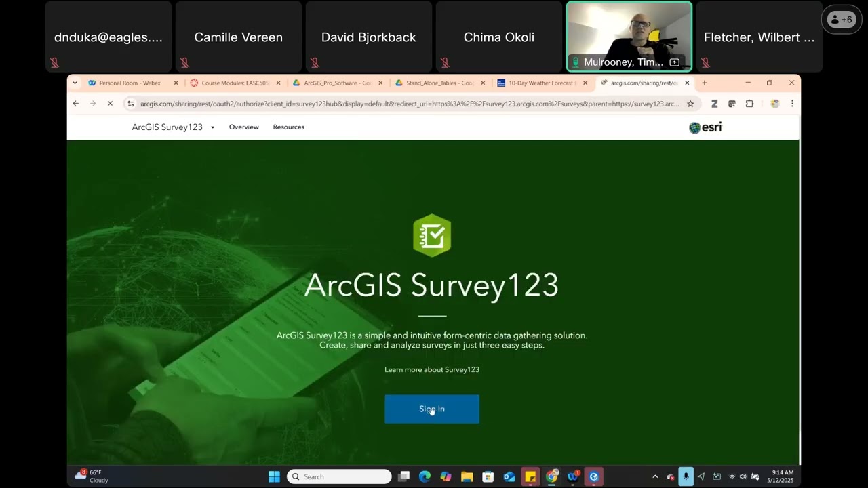Image resolution: width=868 pixels, height=488 pixels.
Task: Open the volume control in the tray
Action: click(743, 476)
